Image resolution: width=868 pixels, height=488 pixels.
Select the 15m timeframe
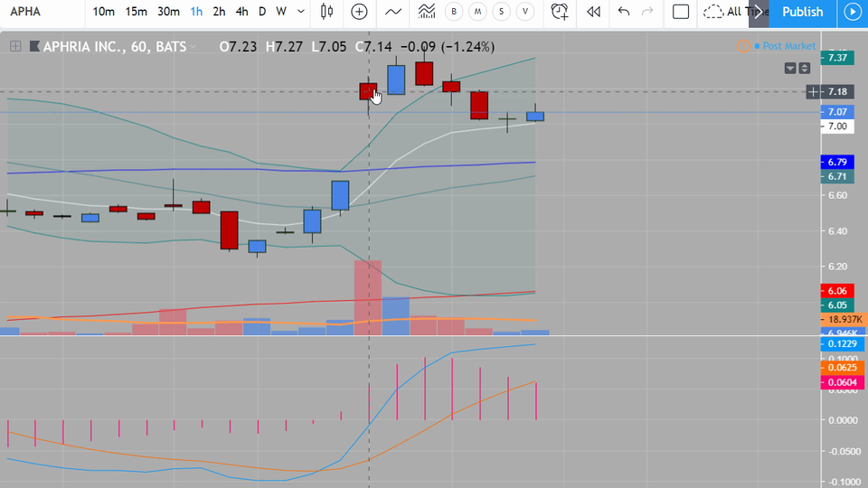(x=136, y=12)
